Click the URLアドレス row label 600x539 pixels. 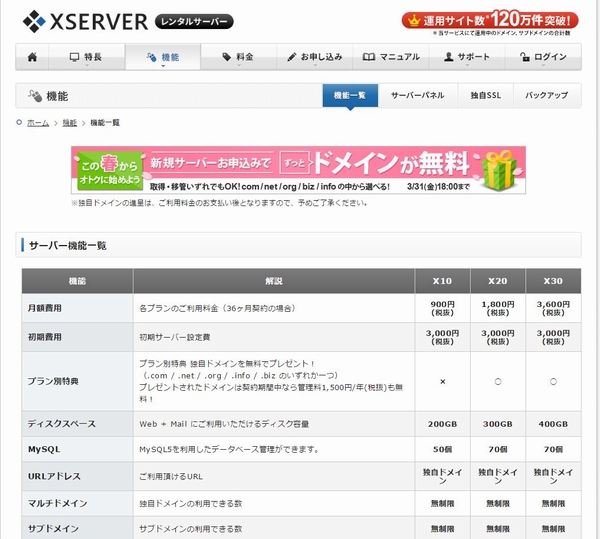tap(54, 476)
